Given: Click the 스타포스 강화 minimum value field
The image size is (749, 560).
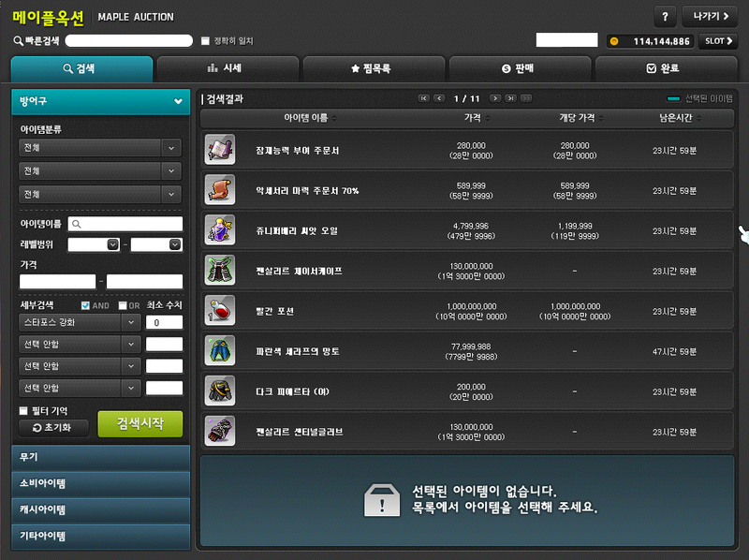Looking at the screenshot, I should [x=164, y=322].
